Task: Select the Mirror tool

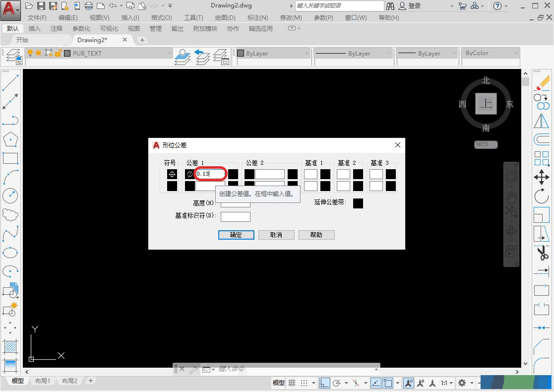Action: click(542, 121)
